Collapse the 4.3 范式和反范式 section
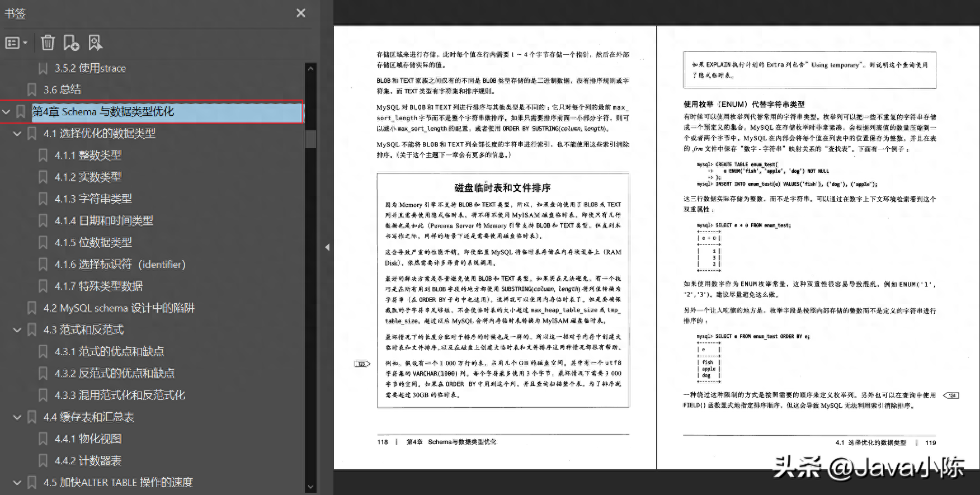 coord(17,330)
